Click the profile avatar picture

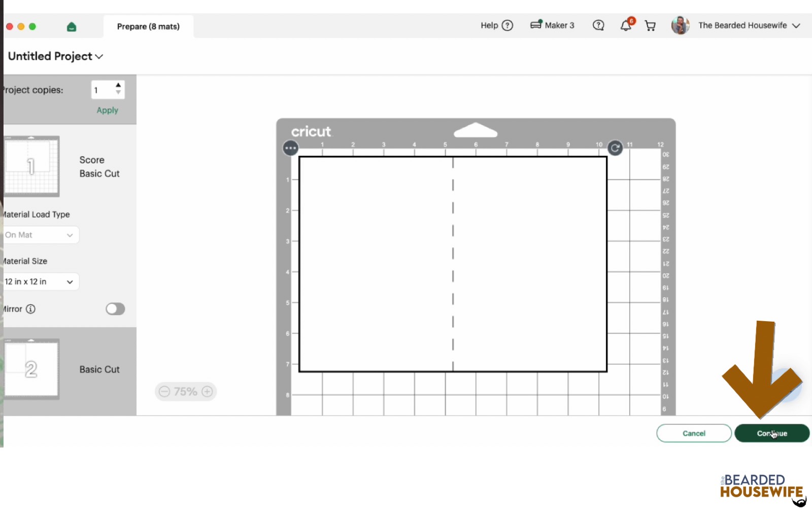[680, 25]
